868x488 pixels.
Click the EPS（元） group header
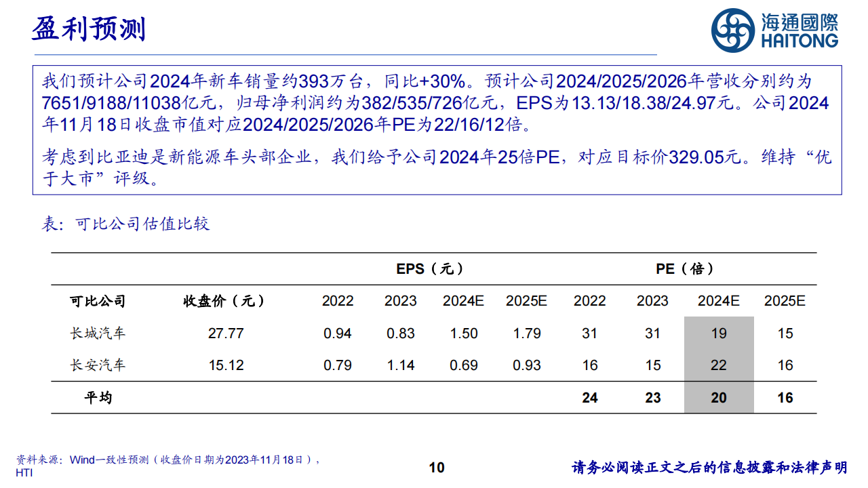click(x=431, y=269)
